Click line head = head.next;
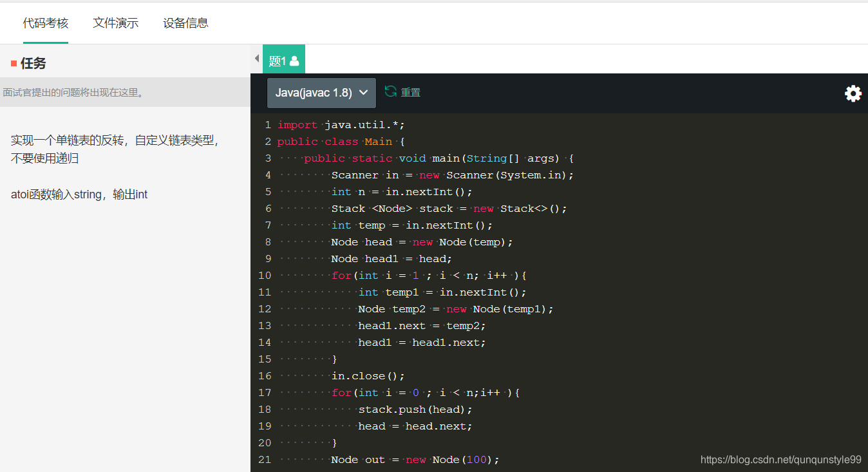Viewport: 868px width, 472px height. (415, 426)
